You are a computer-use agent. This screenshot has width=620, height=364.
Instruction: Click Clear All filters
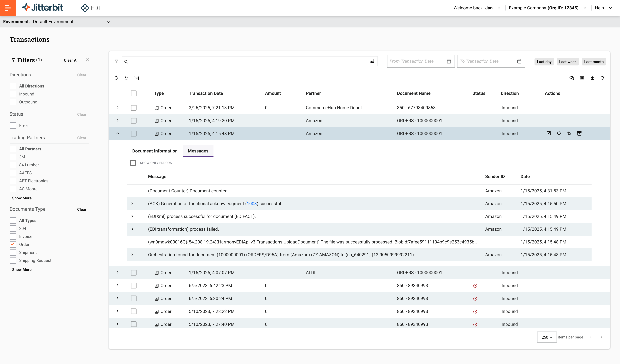[x=71, y=60]
